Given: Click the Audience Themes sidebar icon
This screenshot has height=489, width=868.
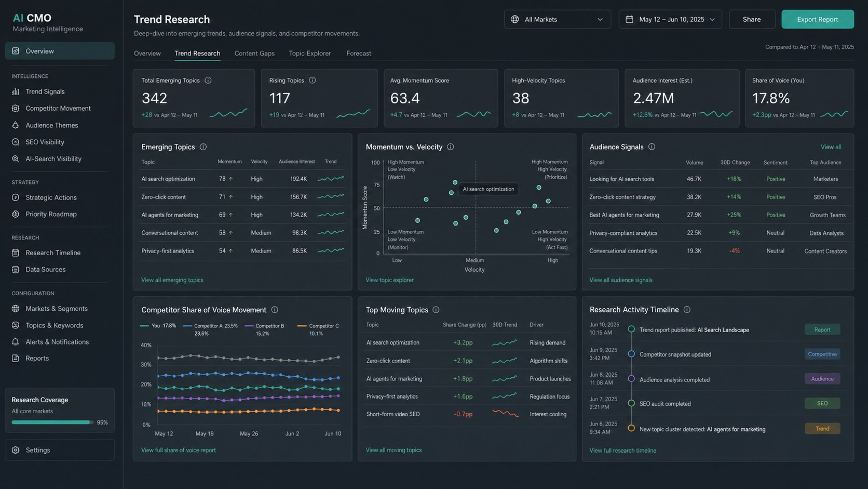Looking at the screenshot, I should (x=16, y=125).
